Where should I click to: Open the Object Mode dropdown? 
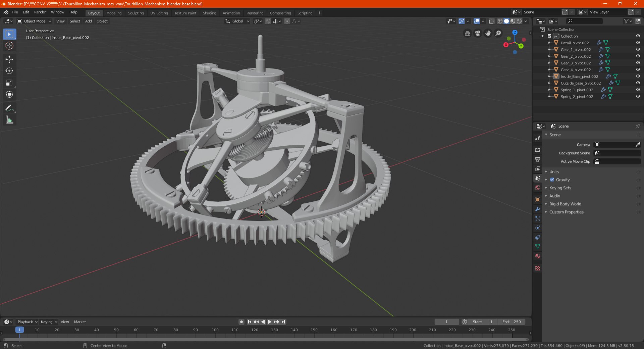click(x=34, y=21)
